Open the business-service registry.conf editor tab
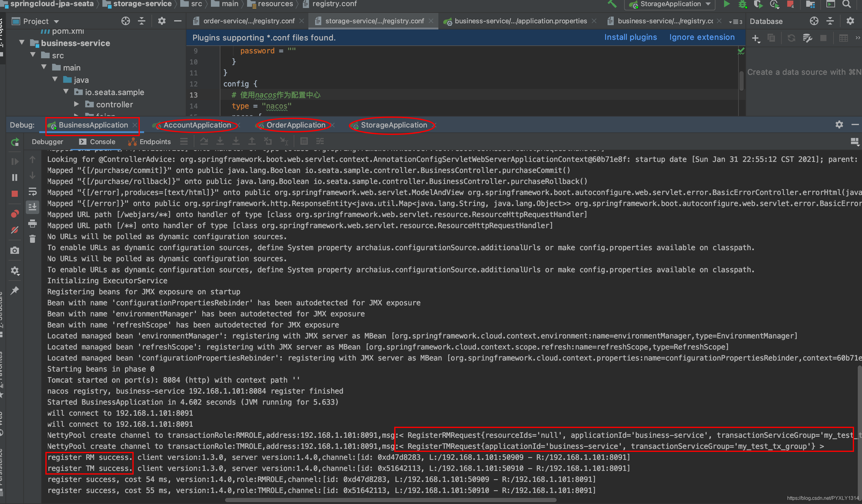The width and height of the screenshot is (862, 504). pos(665,21)
